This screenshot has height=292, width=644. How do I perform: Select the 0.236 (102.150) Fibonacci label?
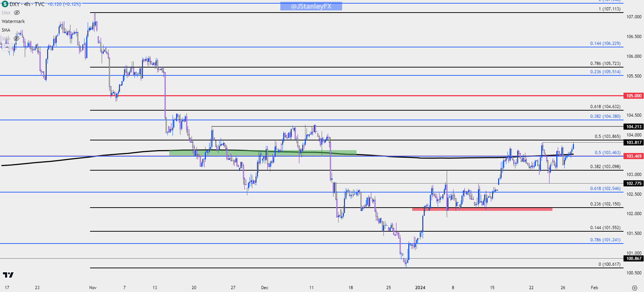(605, 204)
